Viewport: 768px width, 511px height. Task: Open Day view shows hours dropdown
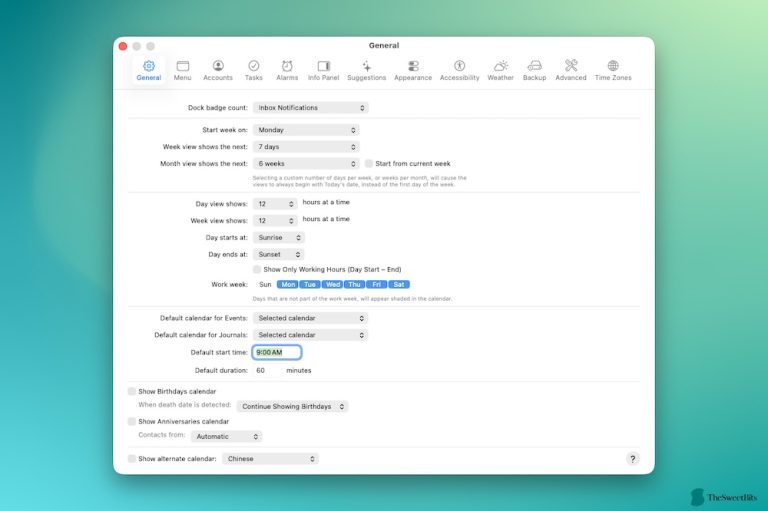click(x=275, y=204)
